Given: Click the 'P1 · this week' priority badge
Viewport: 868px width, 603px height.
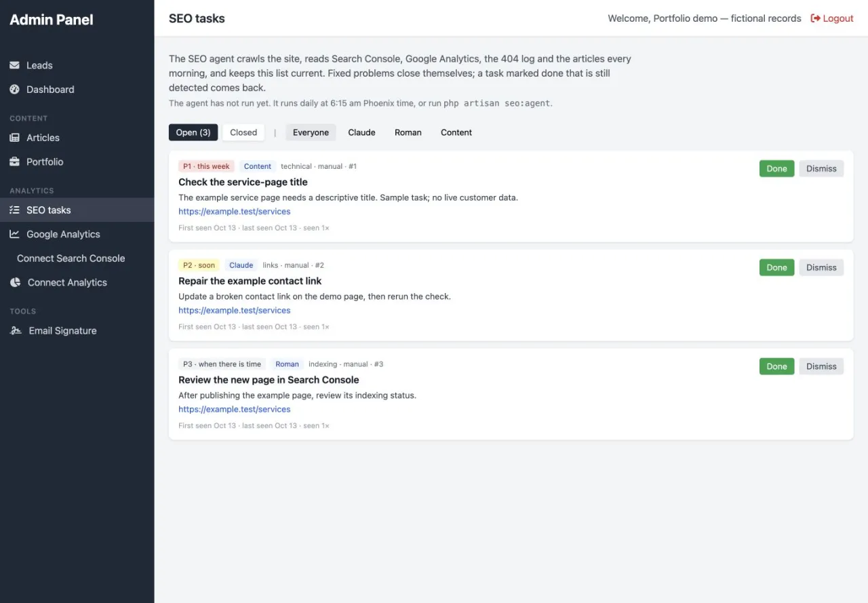Looking at the screenshot, I should (206, 166).
